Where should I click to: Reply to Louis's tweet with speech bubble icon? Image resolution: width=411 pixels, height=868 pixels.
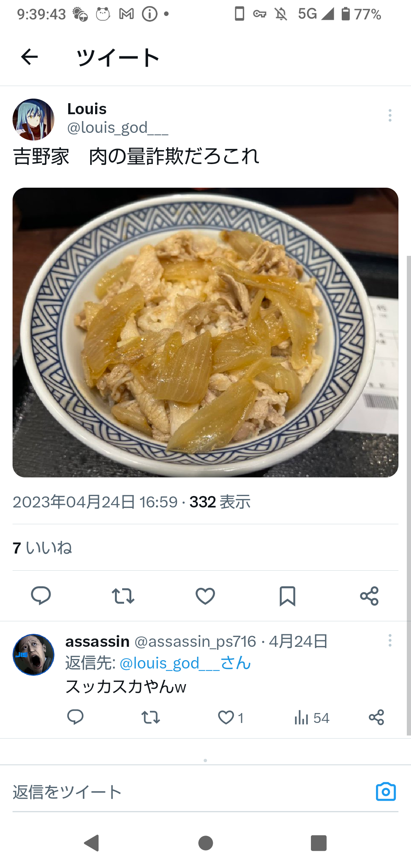[x=41, y=596]
